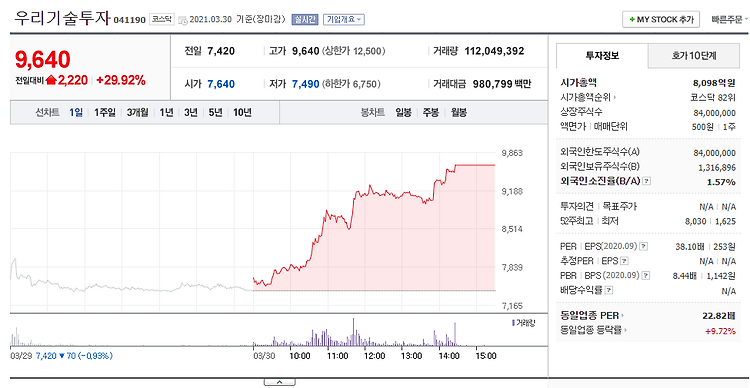This screenshot has width=750, height=388.
Task: Click the 11:00 time axis label
Action: 337,356
